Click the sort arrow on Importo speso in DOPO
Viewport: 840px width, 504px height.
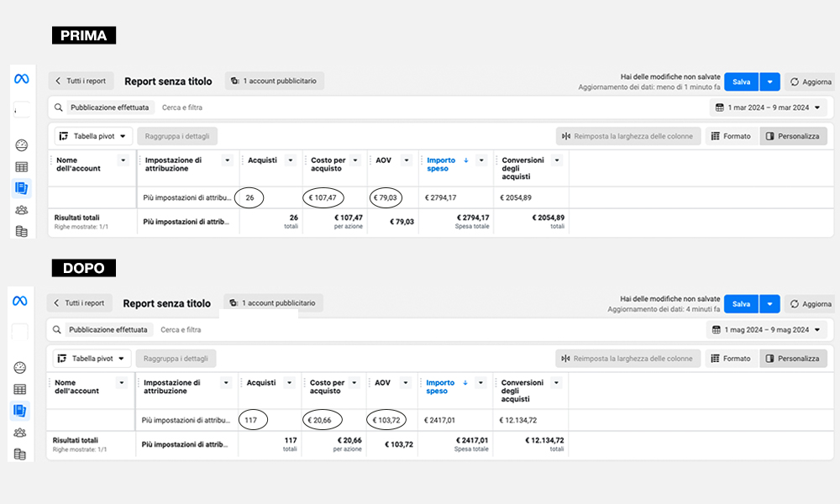465,382
